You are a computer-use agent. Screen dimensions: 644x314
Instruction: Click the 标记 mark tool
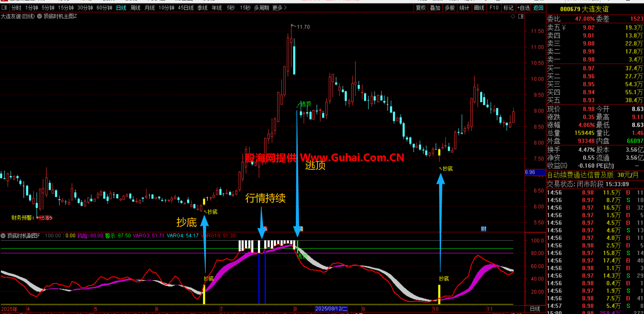point(508,8)
